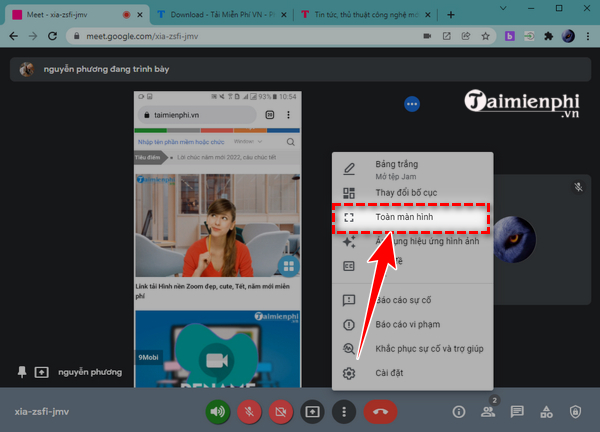Click the browser back arrow
The image size is (600, 432).
[14, 36]
